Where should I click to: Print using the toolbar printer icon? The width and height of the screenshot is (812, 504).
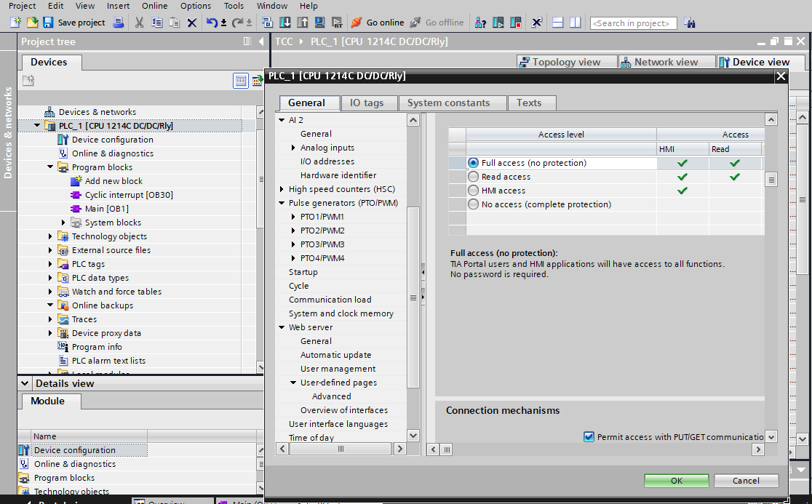point(119,23)
